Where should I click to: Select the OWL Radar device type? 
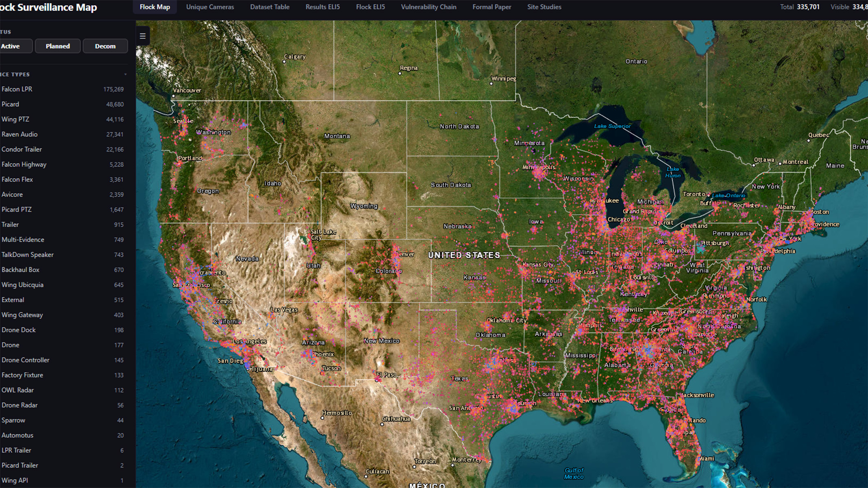pos(63,390)
